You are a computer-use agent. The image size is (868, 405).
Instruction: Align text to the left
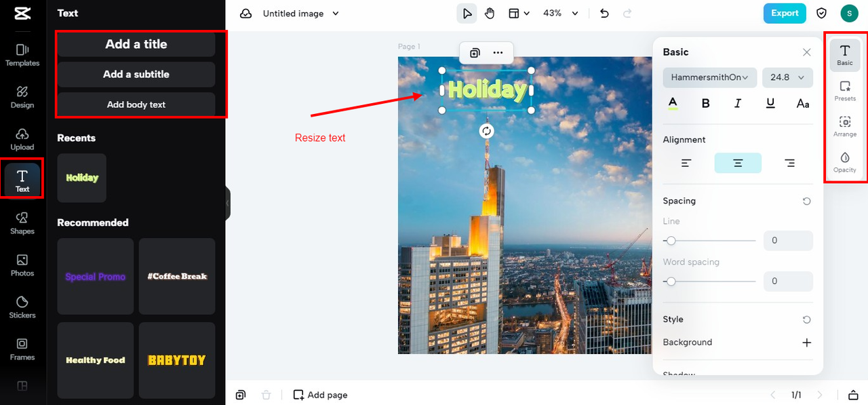[686, 163]
